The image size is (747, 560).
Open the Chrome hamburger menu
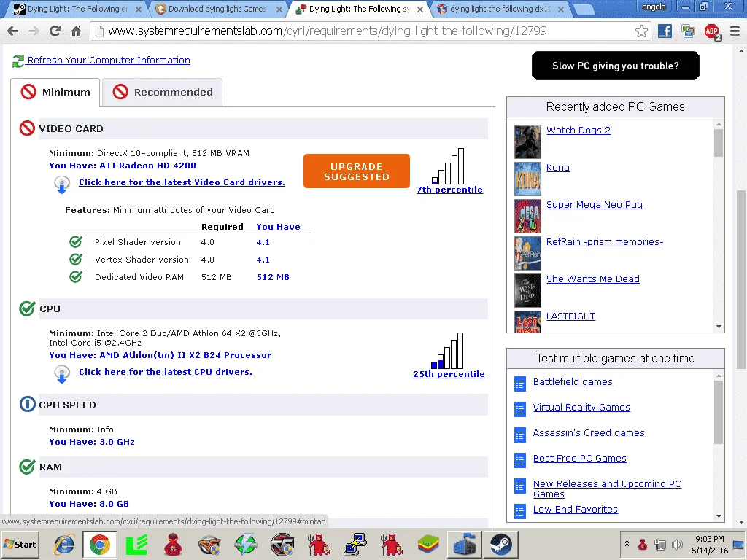coord(735,31)
